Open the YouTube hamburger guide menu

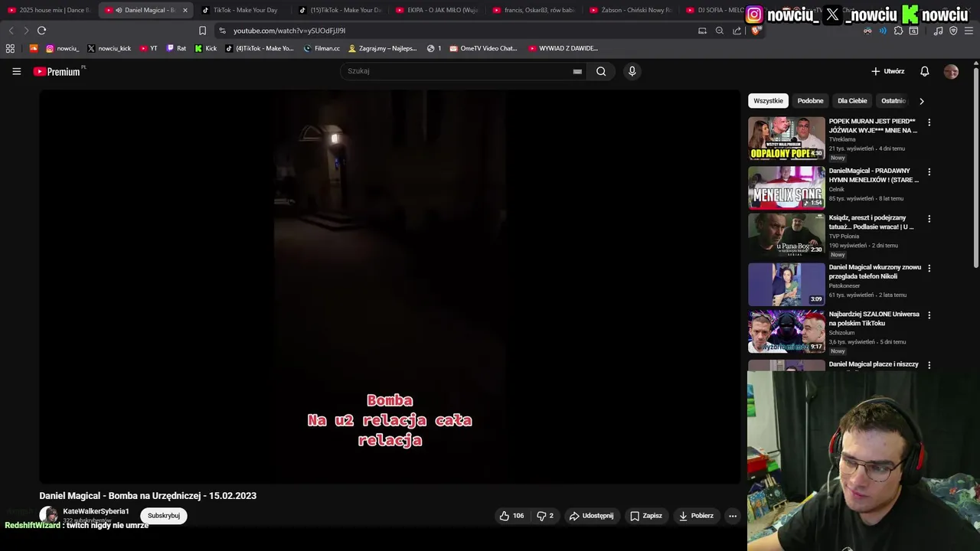(x=16, y=71)
